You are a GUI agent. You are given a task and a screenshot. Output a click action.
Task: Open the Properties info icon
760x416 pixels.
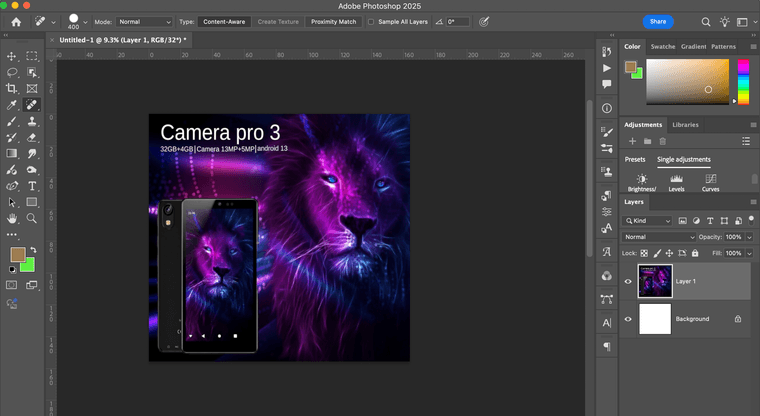(x=607, y=108)
